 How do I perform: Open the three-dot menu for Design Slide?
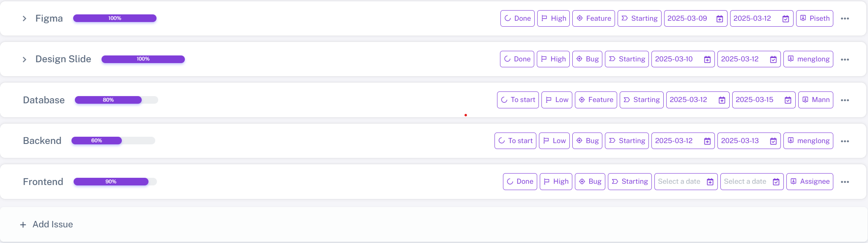845,60
